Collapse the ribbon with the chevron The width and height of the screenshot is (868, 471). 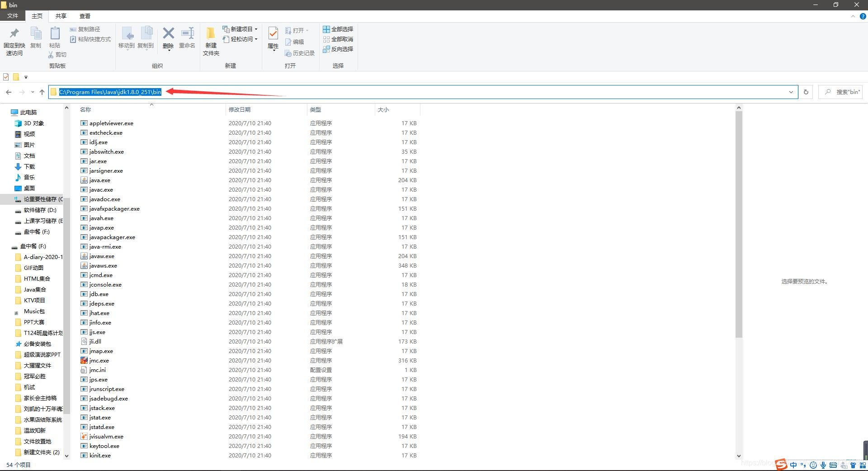click(853, 16)
